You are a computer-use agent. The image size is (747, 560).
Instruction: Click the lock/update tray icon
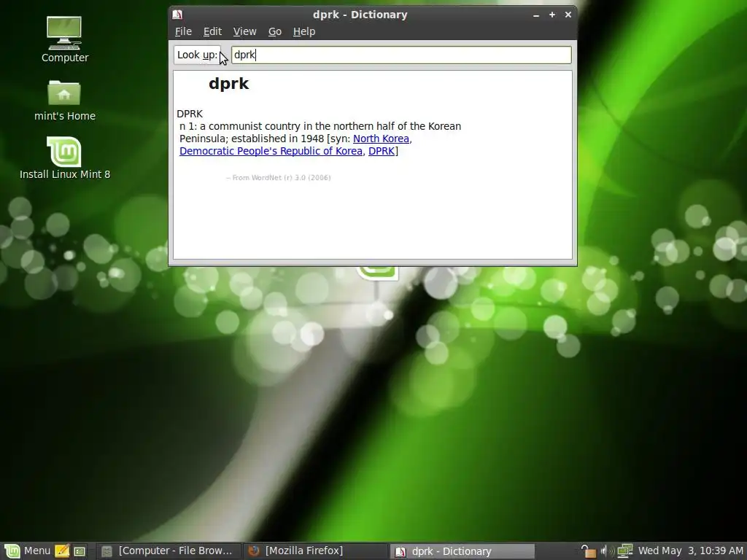[589, 551]
